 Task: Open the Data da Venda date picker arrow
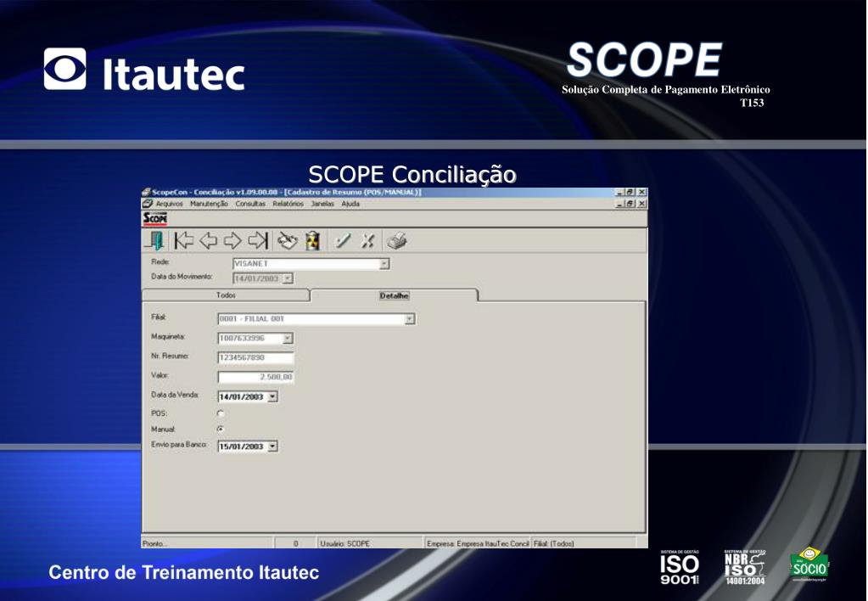pyautogui.click(x=272, y=397)
